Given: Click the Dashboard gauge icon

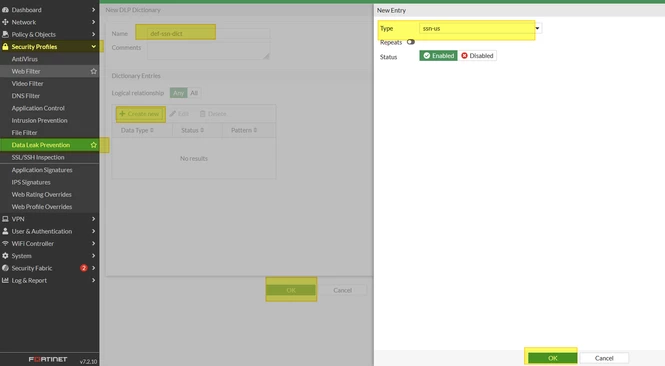Looking at the screenshot, I should click(x=5, y=10).
